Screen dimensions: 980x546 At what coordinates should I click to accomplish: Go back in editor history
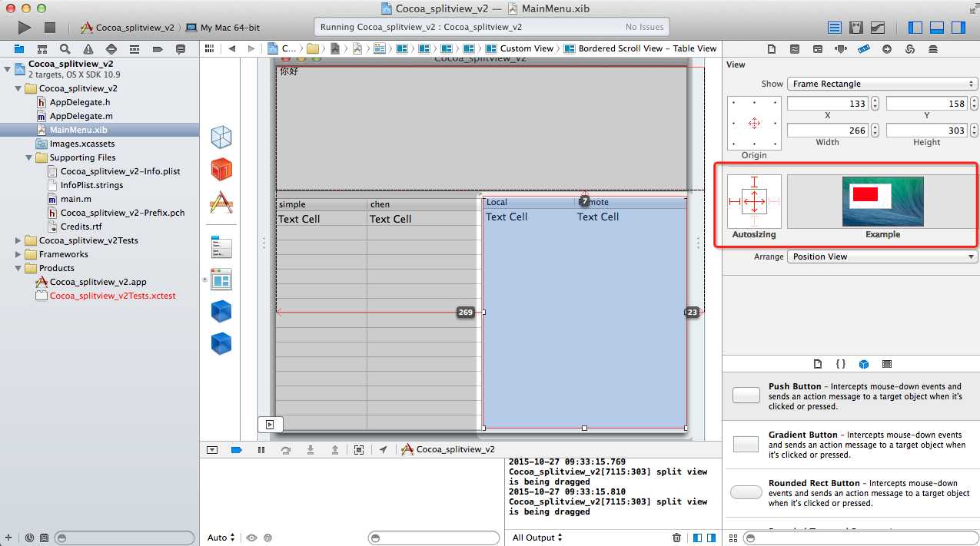(231, 48)
